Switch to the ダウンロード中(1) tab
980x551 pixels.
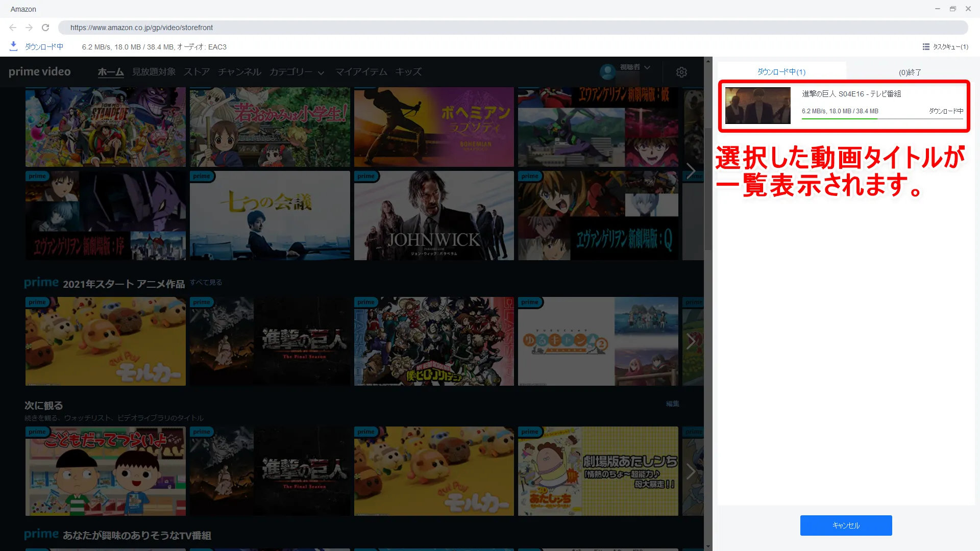781,72
